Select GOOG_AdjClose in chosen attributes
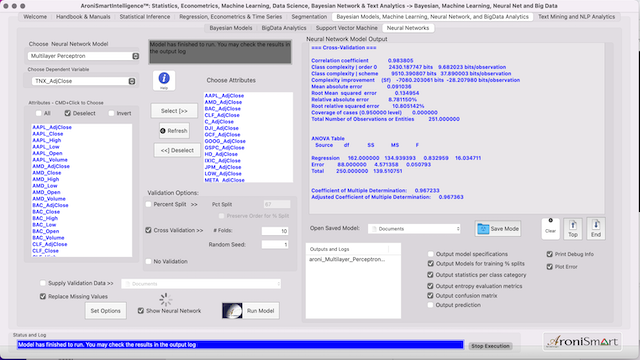 tap(225, 141)
